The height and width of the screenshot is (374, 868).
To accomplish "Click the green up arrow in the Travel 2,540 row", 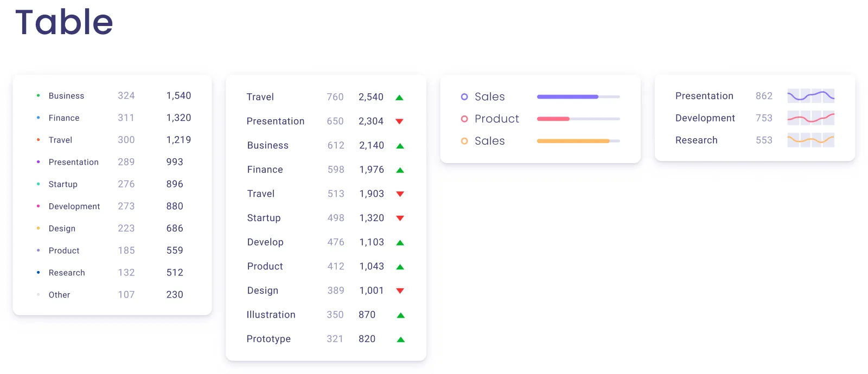I will coord(399,98).
